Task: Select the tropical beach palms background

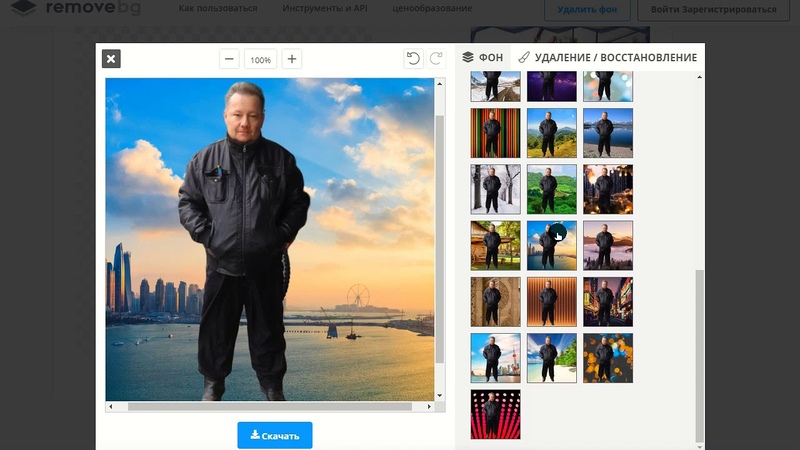Action: click(x=552, y=358)
